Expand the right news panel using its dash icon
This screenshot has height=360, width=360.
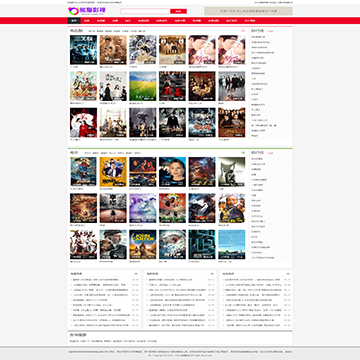(287, 274)
